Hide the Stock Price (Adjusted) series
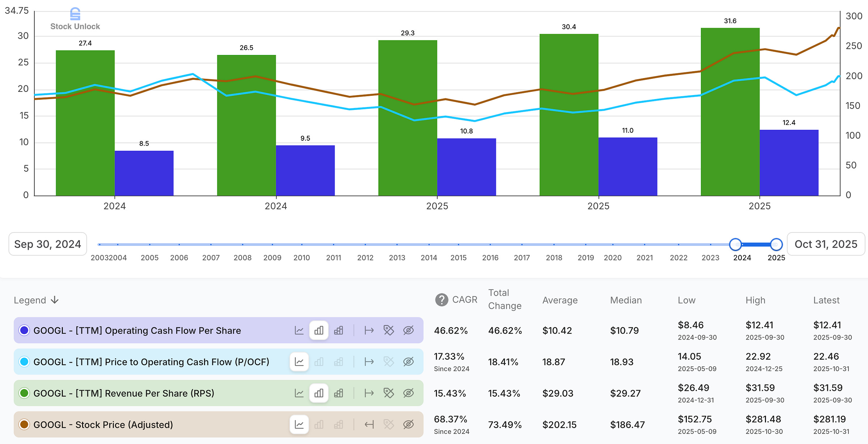The height and width of the screenshot is (444, 868). coord(408,424)
